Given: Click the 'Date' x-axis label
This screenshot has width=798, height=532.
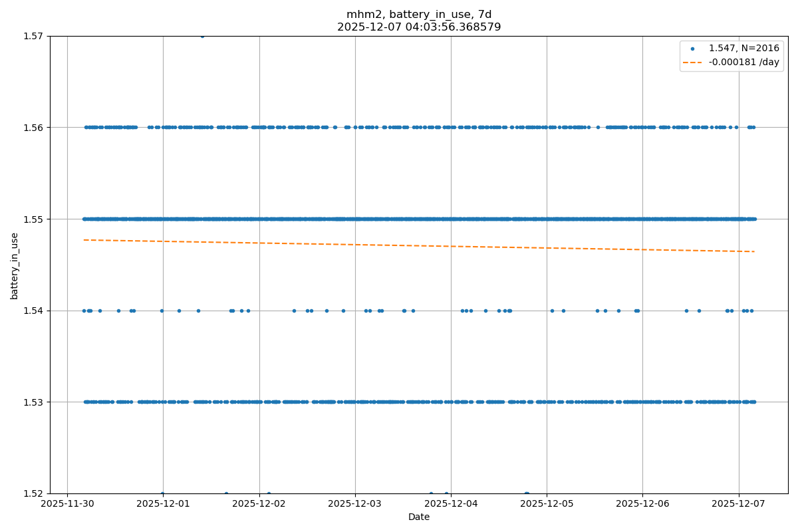Looking at the screenshot, I should click(419, 517).
